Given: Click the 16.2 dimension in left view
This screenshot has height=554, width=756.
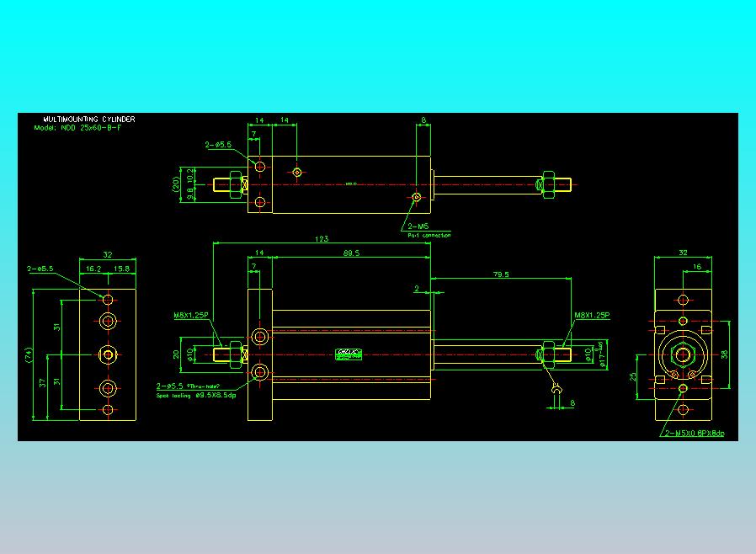Looking at the screenshot, I should tap(93, 269).
